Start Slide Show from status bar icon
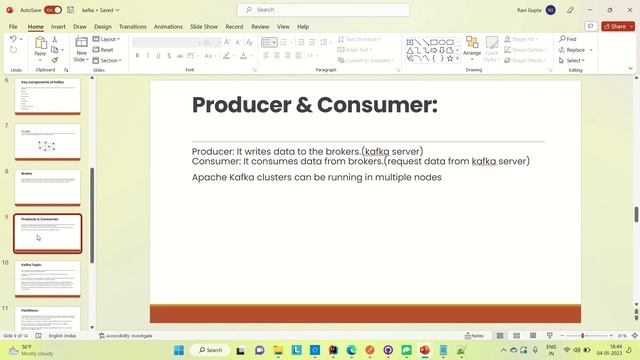The image size is (640, 360). click(550, 336)
